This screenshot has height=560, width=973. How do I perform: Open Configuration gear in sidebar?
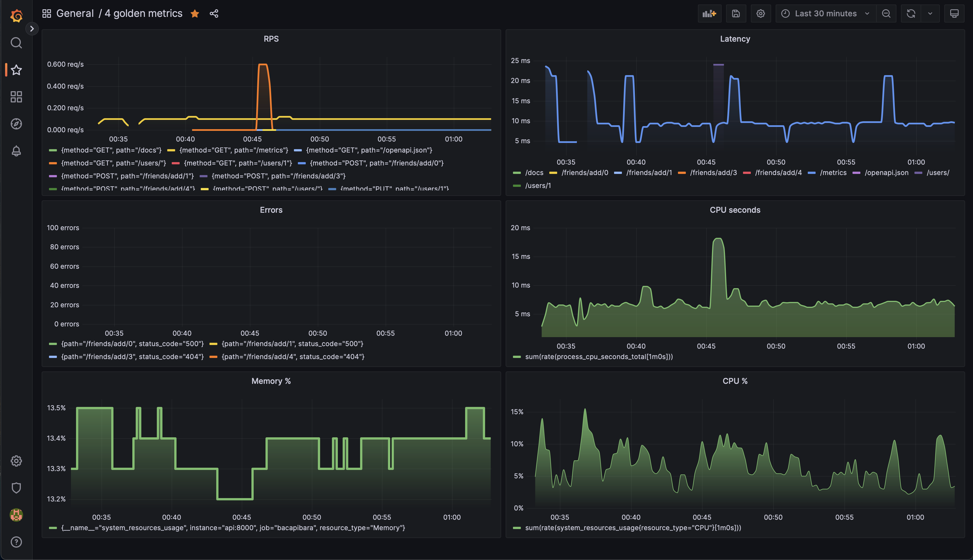(16, 461)
